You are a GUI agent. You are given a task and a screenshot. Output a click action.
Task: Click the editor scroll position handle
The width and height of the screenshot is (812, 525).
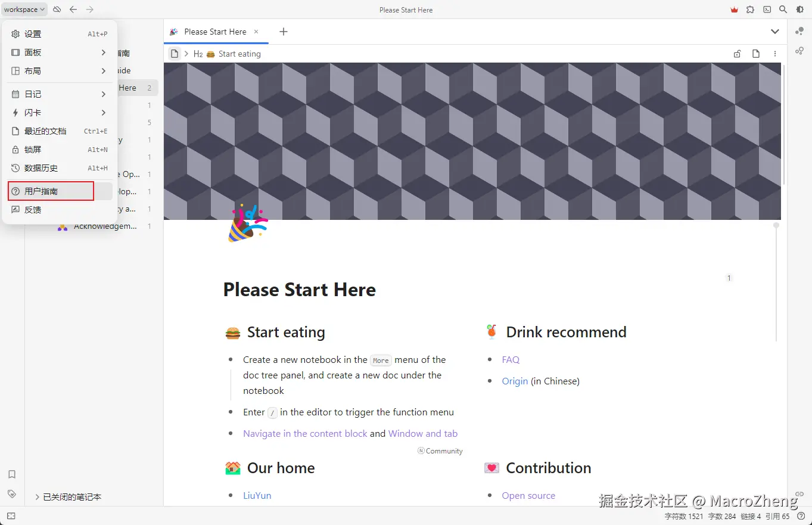coord(776,225)
